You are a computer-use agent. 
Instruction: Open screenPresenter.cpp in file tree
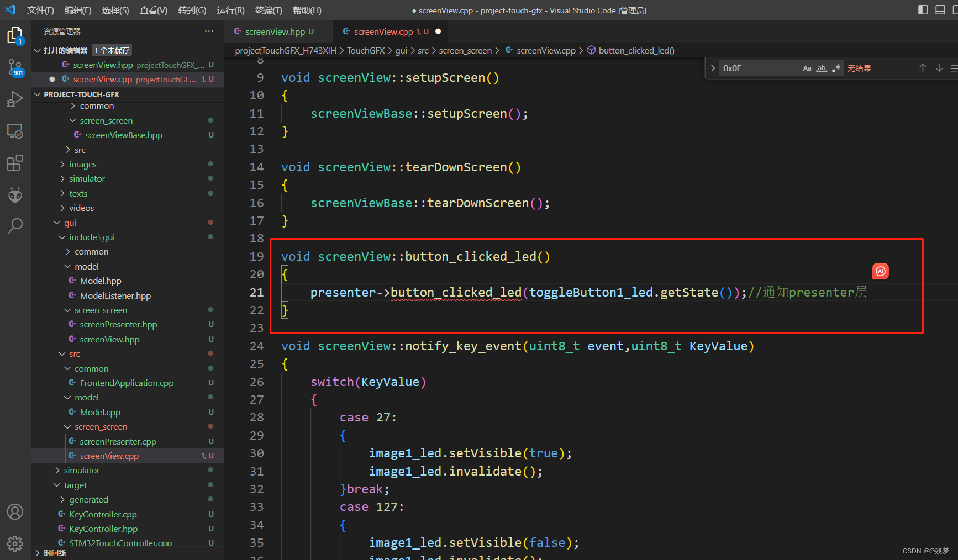point(118,441)
